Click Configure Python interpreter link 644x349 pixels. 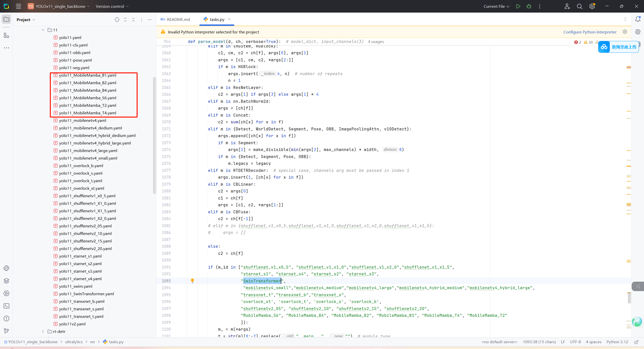tap(590, 32)
